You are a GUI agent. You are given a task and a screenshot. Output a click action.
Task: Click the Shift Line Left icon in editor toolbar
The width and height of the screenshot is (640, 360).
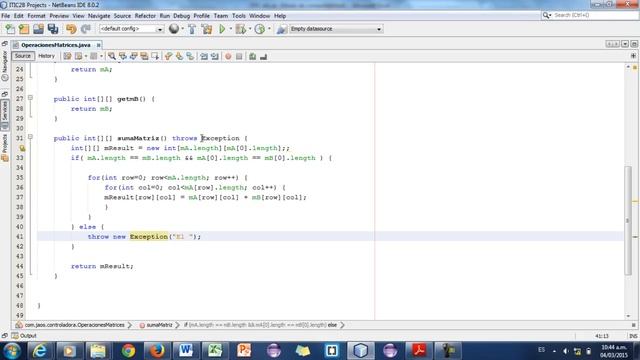pos(204,56)
